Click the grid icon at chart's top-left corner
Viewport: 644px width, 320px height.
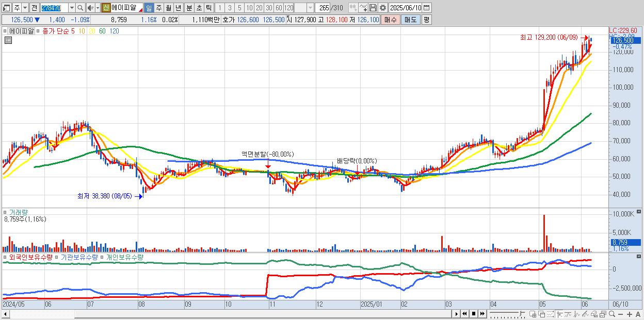[x=7, y=41]
